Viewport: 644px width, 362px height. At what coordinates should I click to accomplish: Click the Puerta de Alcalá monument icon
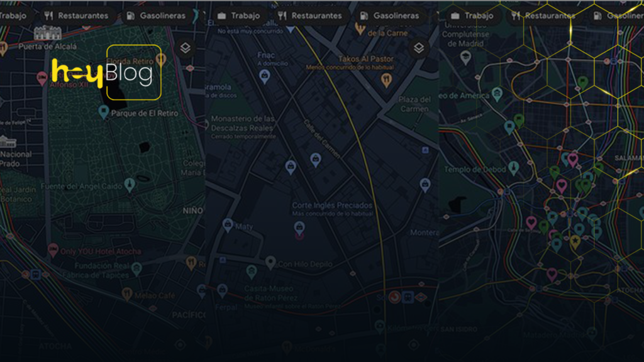click(48, 33)
